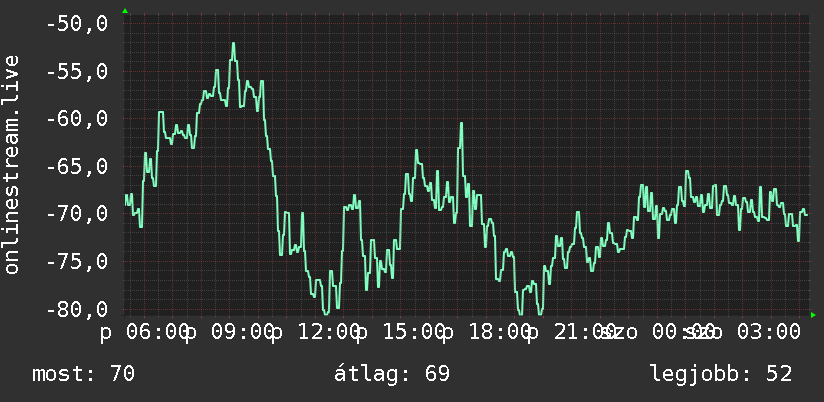
Task: Click the green arrow atop the y-axis
Action: click(125, 11)
